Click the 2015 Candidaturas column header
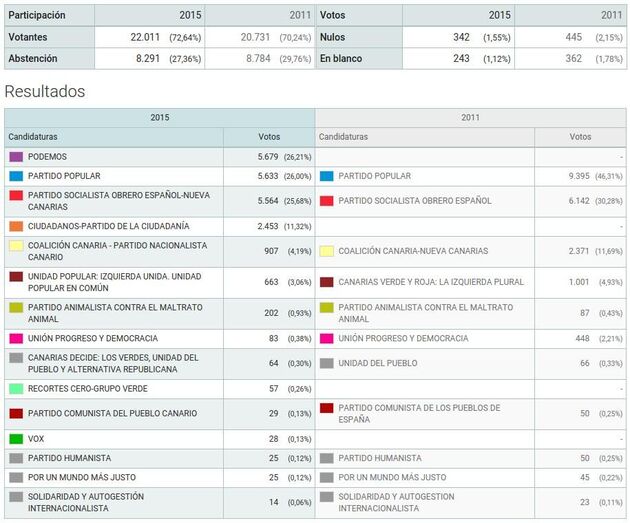The image size is (630, 523). 34,137
